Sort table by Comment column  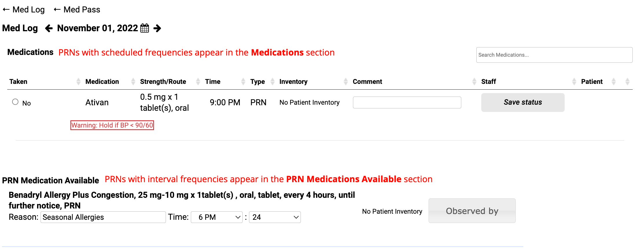click(x=474, y=82)
